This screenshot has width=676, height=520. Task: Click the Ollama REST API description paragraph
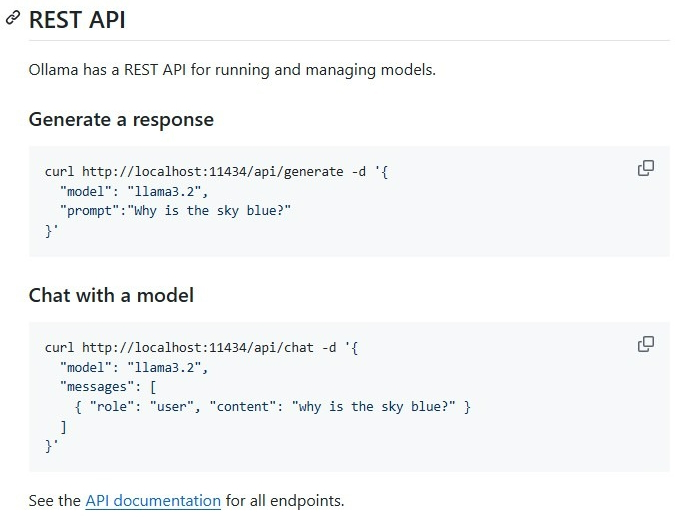coord(232,70)
